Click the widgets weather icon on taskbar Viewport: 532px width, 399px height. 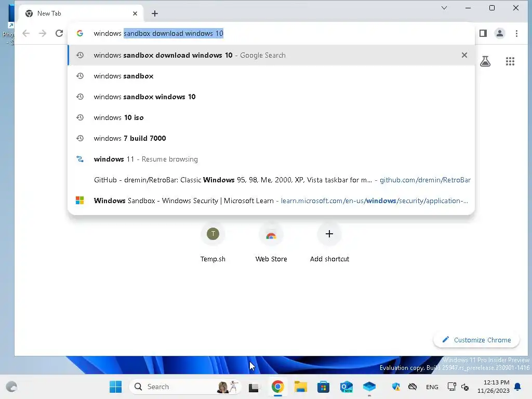(11, 387)
